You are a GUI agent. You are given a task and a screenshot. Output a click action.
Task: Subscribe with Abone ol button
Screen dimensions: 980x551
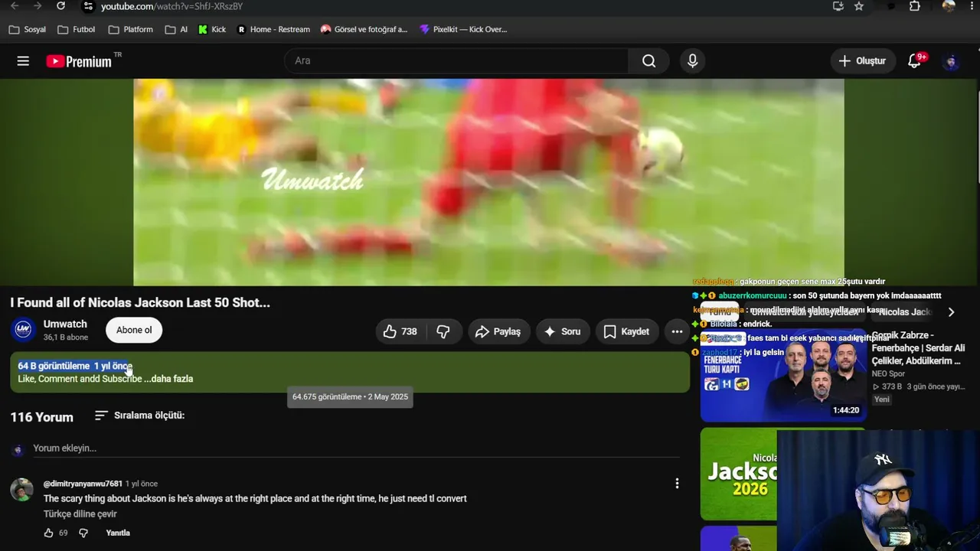coord(134,330)
